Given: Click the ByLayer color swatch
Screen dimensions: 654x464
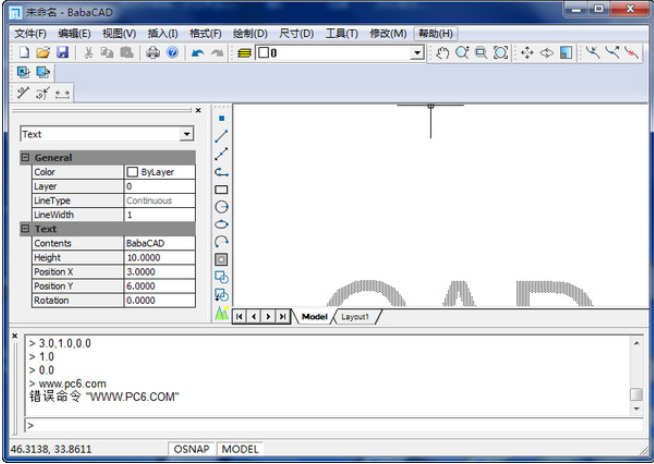Looking at the screenshot, I should [x=132, y=172].
